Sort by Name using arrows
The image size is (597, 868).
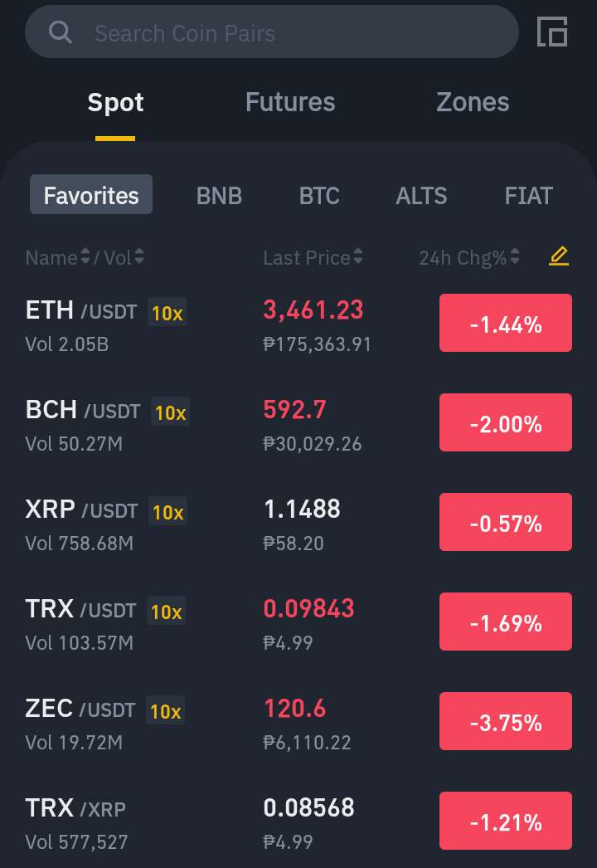(85, 256)
